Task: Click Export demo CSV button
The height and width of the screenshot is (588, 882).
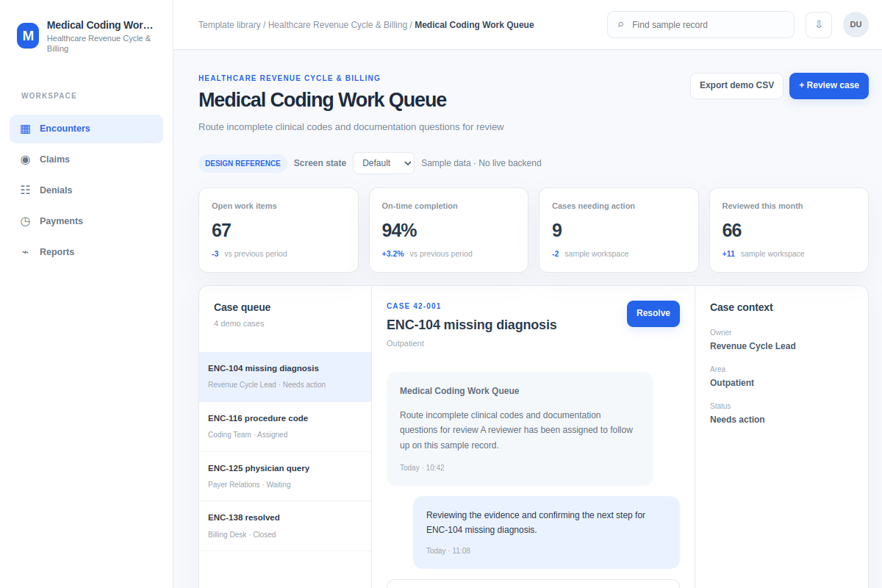Action: (x=736, y=85)
